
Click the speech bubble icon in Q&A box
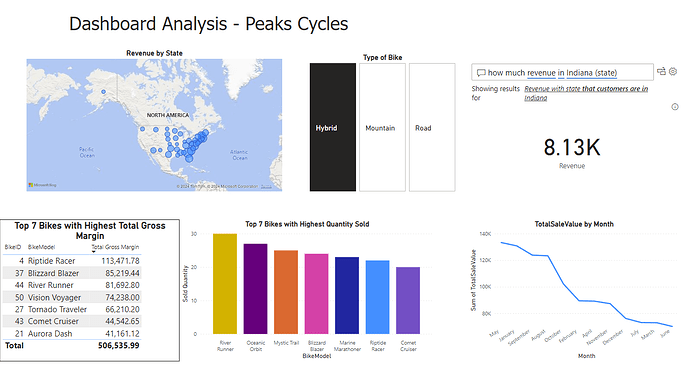point(481,73)
